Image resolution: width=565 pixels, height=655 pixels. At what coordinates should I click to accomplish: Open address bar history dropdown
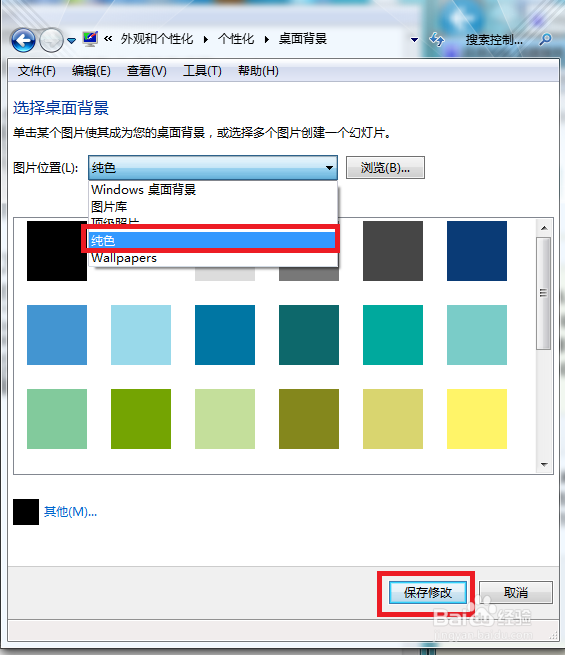click(414, 40)
